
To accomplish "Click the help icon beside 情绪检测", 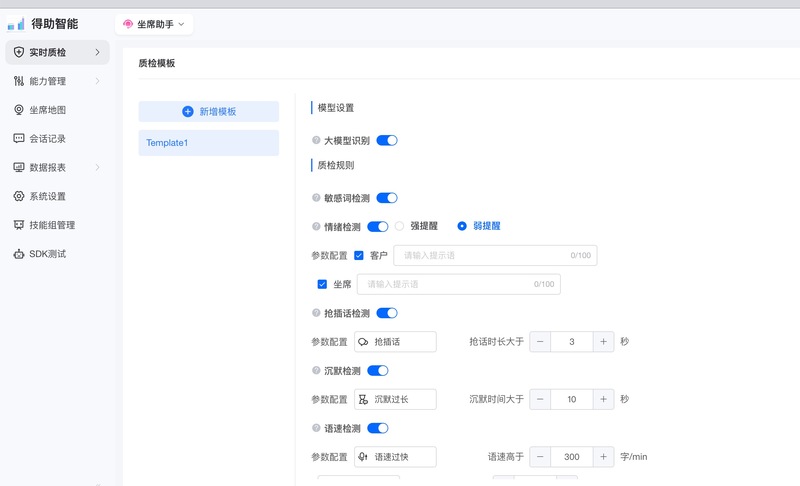I will click(316, 226).
